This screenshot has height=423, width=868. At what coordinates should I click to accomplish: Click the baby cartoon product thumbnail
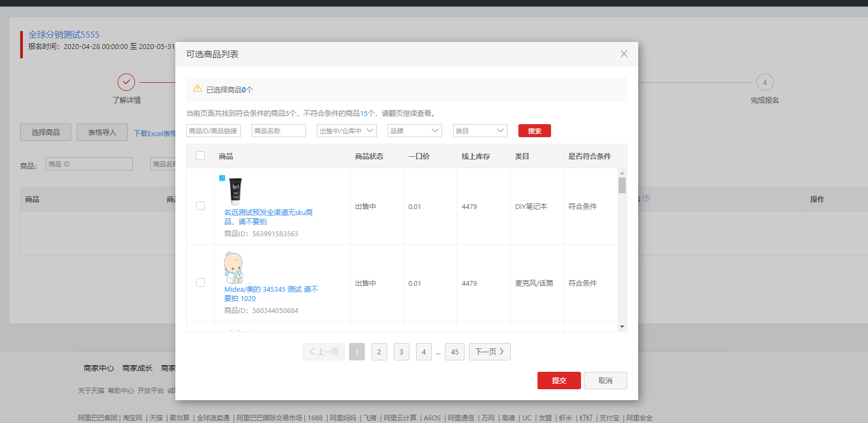pos(234,267)
